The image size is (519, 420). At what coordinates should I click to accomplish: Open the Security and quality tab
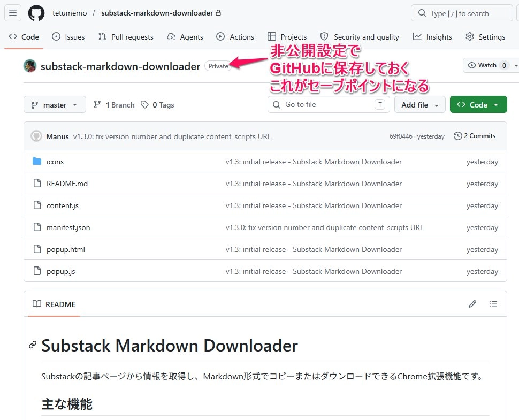click(x=360, y=37)
